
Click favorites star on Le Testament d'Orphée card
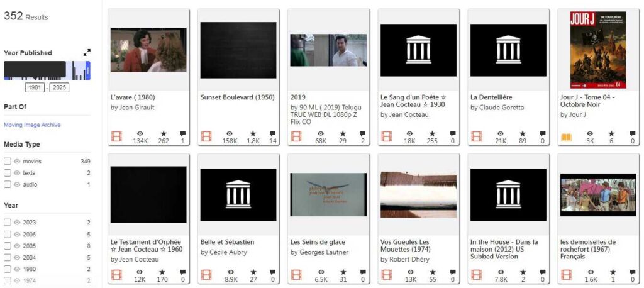tap(162, 272)
